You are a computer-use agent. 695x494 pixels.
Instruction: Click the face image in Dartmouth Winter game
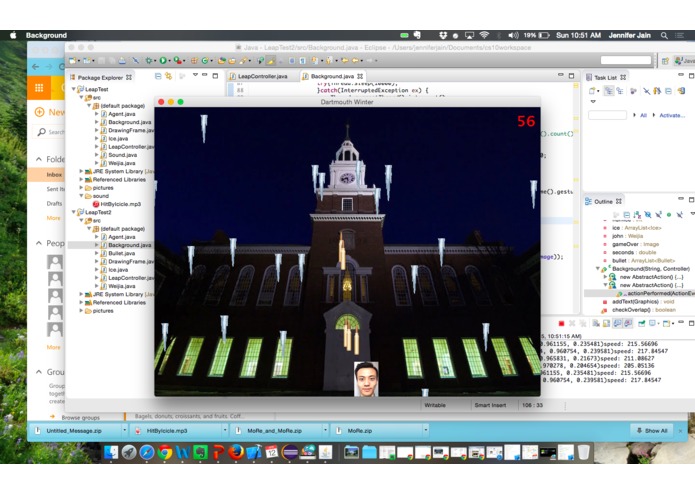coord(367,379)
